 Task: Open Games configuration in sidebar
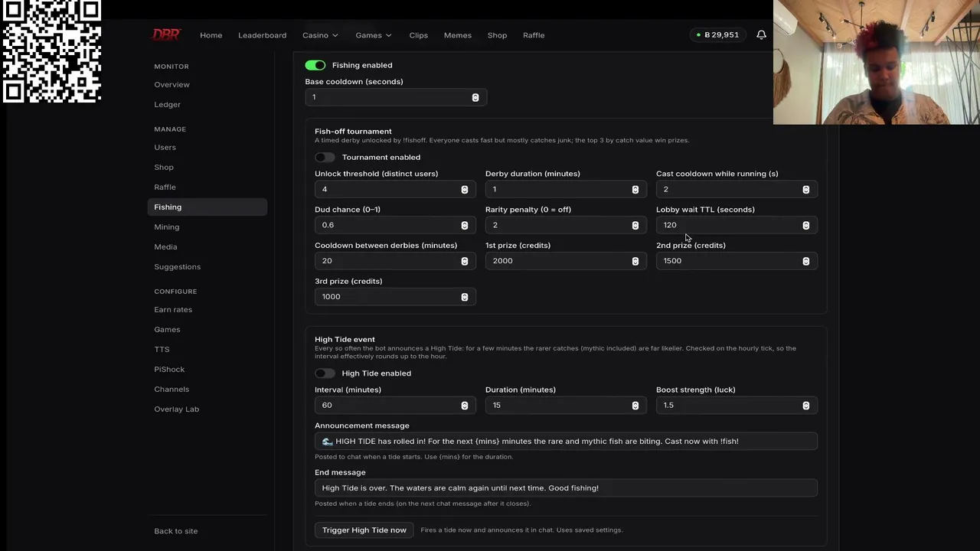207,329
